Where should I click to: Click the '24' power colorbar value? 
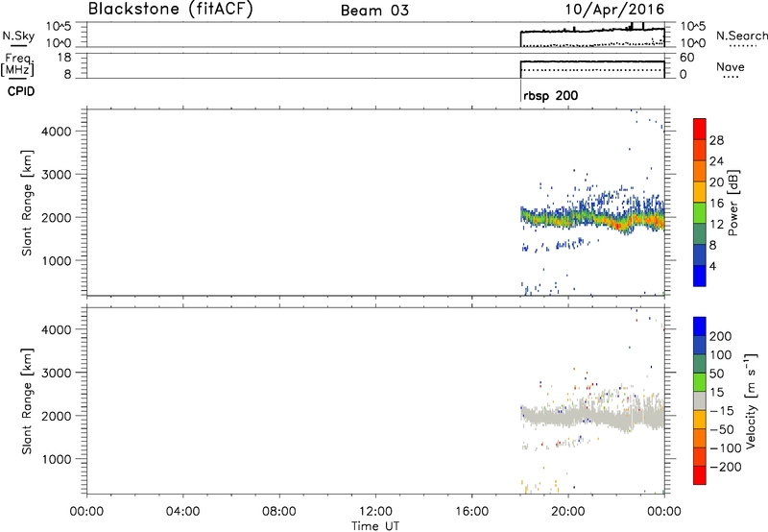716,161
